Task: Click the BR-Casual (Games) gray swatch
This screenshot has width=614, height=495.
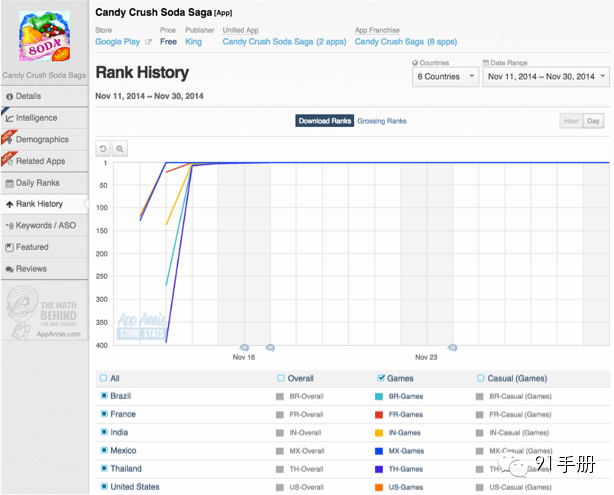Action: pos(479,397)
